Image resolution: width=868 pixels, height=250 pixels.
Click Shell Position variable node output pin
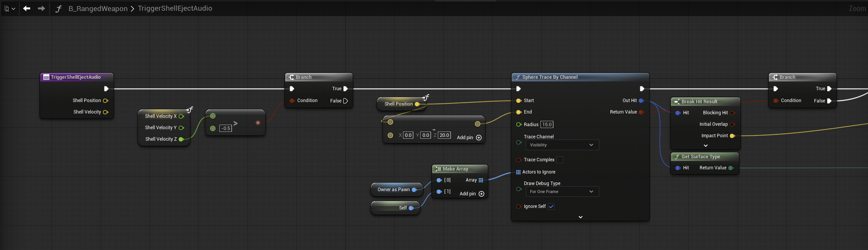pos(417,104)
